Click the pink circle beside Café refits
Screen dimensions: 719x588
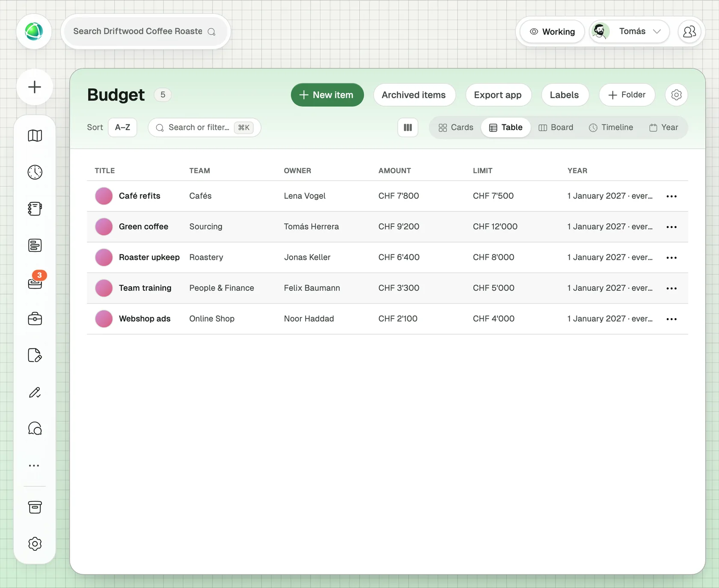[104, 196]
